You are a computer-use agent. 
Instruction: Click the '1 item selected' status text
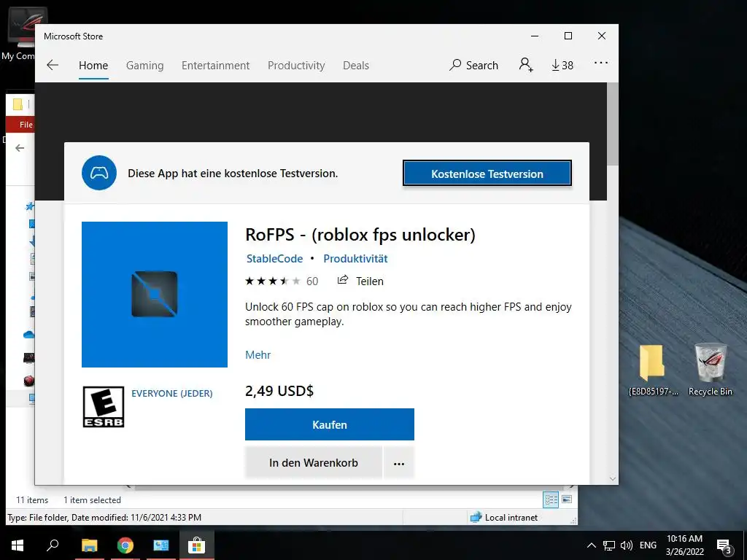(x=92, y=500)
